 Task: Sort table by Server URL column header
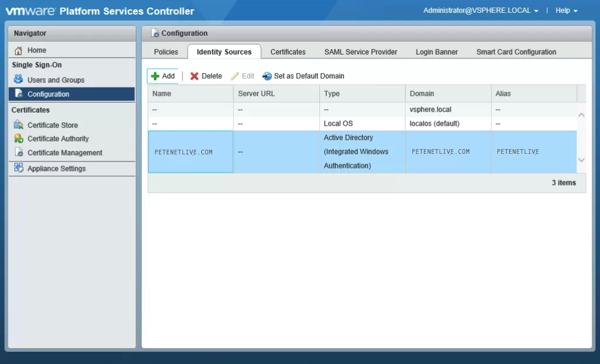277,94
